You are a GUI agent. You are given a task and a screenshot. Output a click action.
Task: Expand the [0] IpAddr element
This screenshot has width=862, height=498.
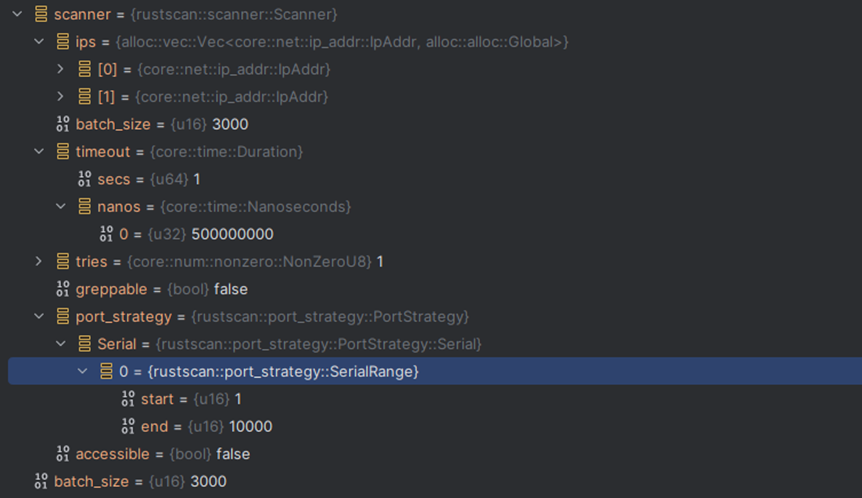click(x=61, y=69)
